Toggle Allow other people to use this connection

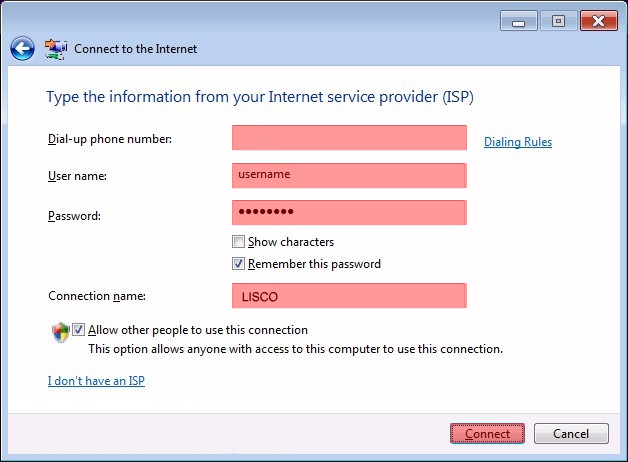78,330
